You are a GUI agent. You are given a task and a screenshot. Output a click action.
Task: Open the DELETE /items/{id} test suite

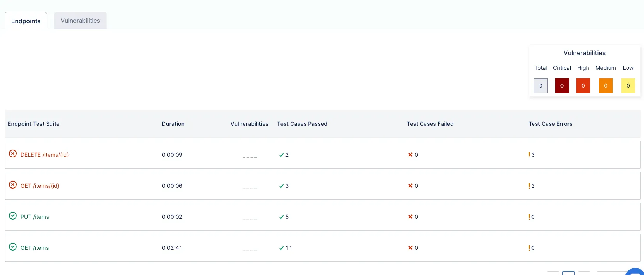(45, 155)
